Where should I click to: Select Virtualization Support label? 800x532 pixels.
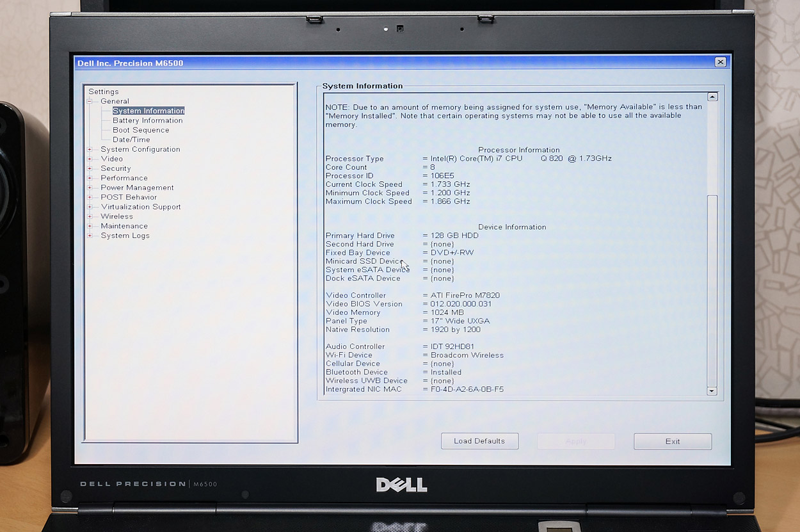click(x=141, y=207)
